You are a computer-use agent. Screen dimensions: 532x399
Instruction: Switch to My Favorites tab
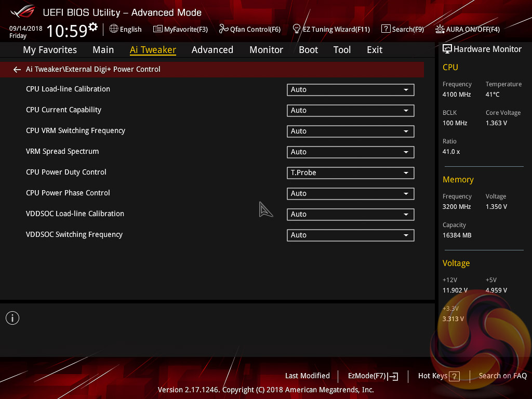50,50
